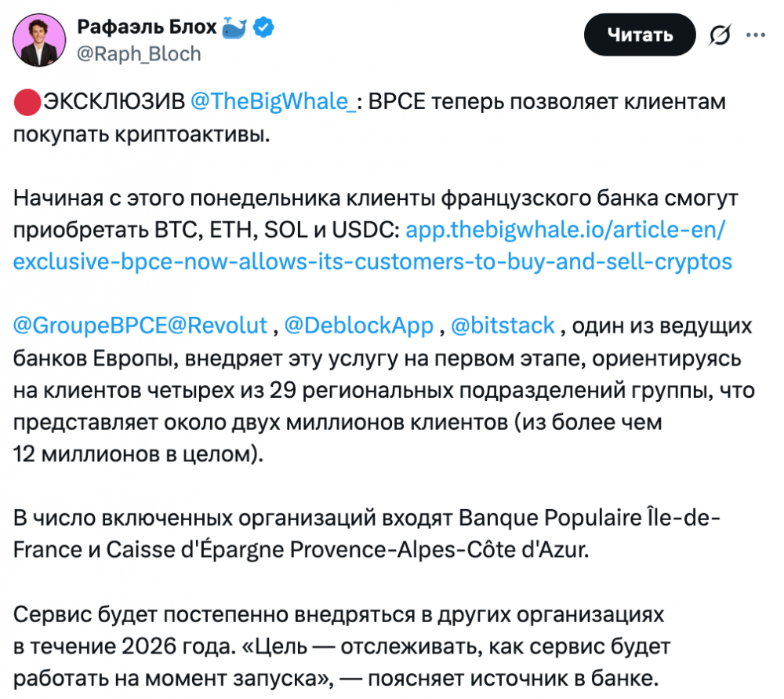Click the Grok slashed-circle icon
This screenshot has height=699, width=784.
click(719, 35)
